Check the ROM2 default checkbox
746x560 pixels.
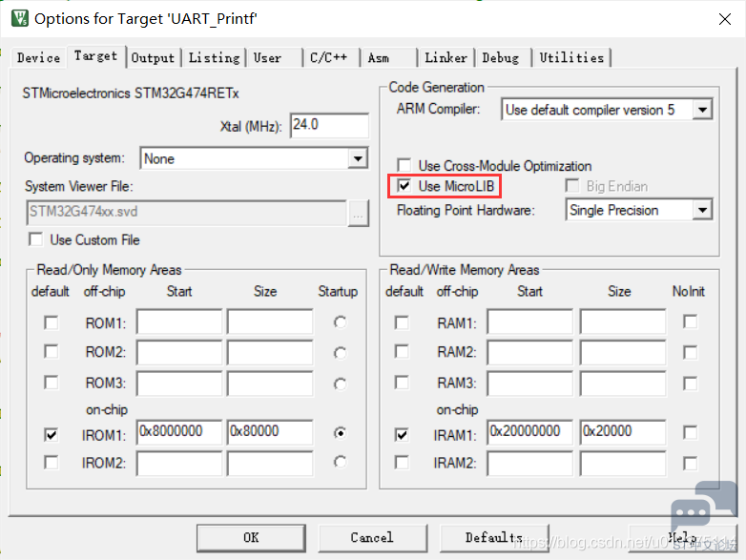point(51,352)
